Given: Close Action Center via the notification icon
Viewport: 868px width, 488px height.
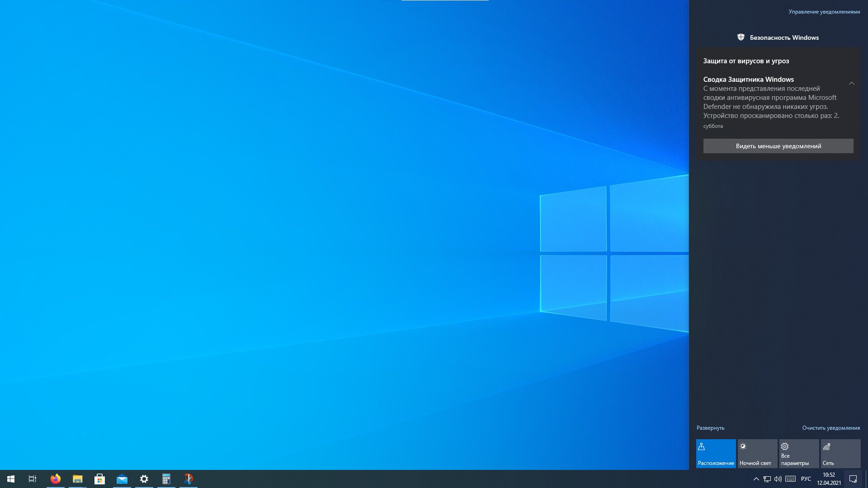Looking at the screenshot, I should click(853, 479).
